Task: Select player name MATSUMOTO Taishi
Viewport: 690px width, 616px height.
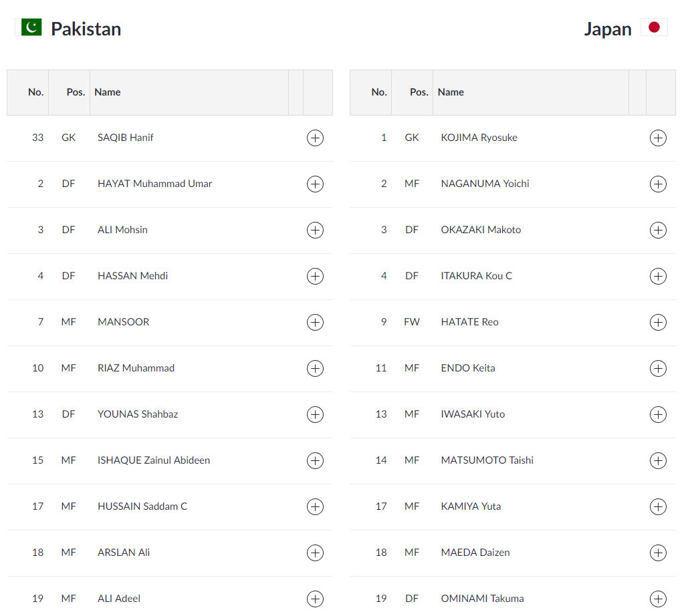Action: 487,460
